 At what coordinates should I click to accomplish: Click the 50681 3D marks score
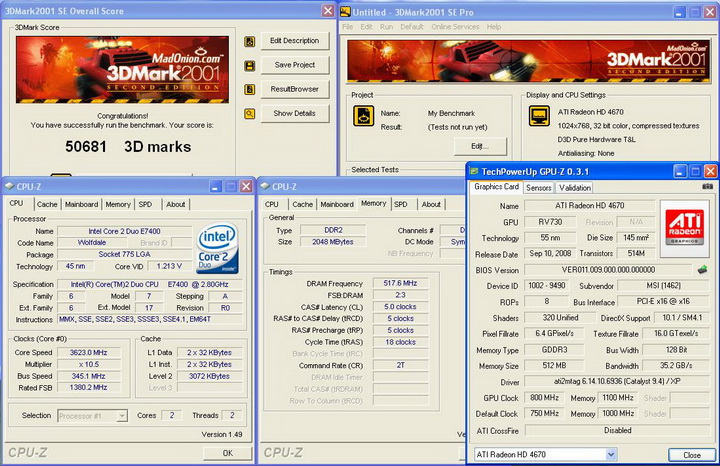pyautogui.click(x=128, y=147)
